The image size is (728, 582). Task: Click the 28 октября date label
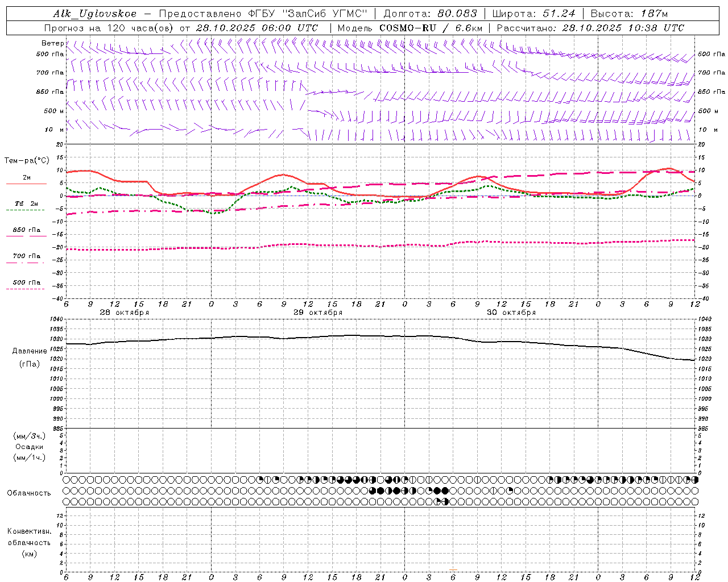pos(125,313)
